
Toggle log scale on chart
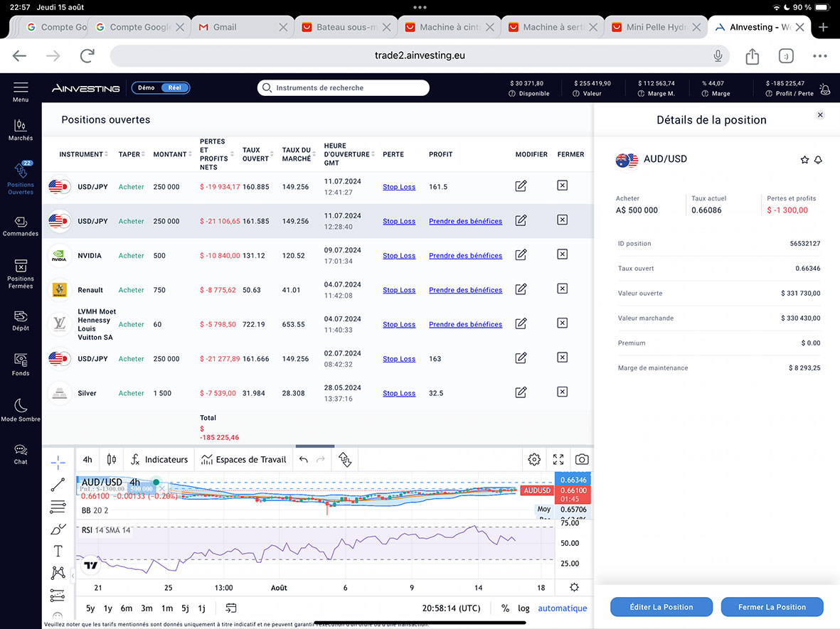click(x=523, y=608)
